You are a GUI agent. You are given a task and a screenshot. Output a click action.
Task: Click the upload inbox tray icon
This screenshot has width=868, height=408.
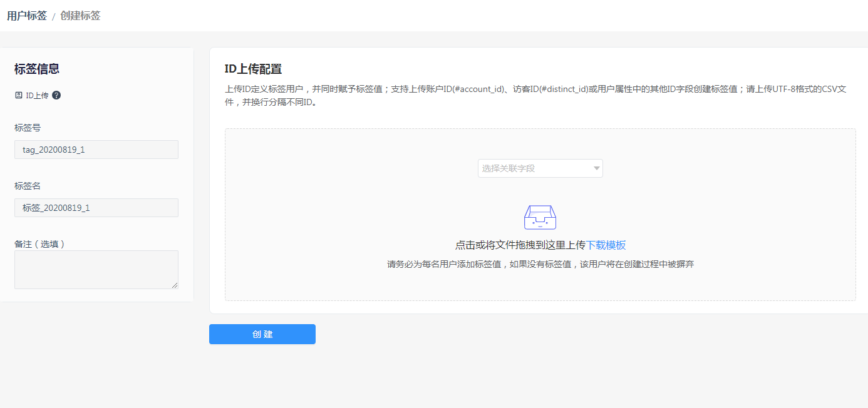[x=540, y=217]
